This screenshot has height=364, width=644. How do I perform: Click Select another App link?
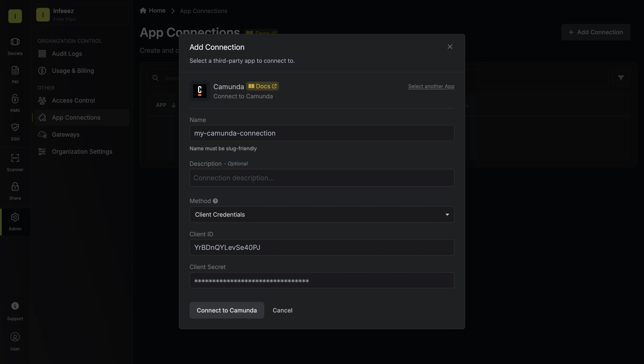click(x=431, y=86)
